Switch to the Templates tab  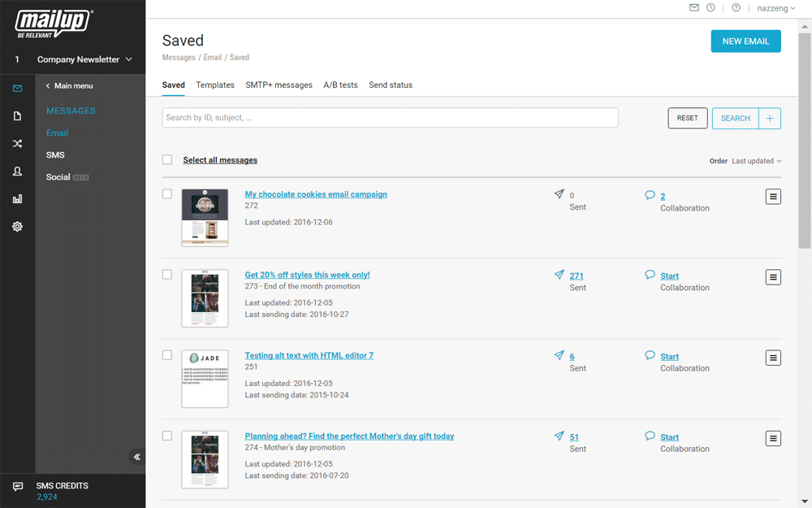click(215, 85)
